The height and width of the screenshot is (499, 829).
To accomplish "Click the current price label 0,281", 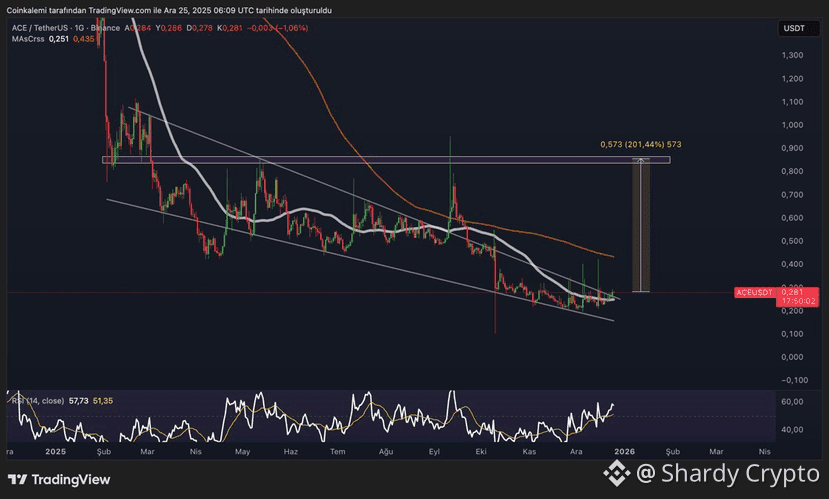I will (793, 292).
